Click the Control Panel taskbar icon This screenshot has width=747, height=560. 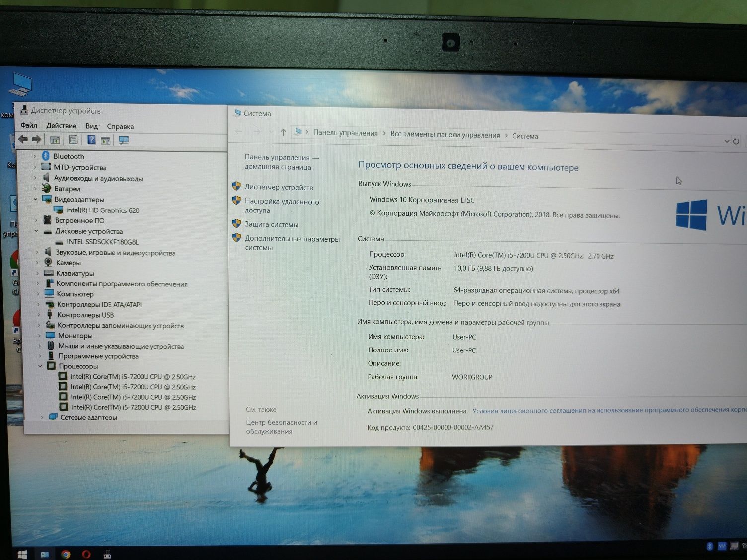pos(45,554)
